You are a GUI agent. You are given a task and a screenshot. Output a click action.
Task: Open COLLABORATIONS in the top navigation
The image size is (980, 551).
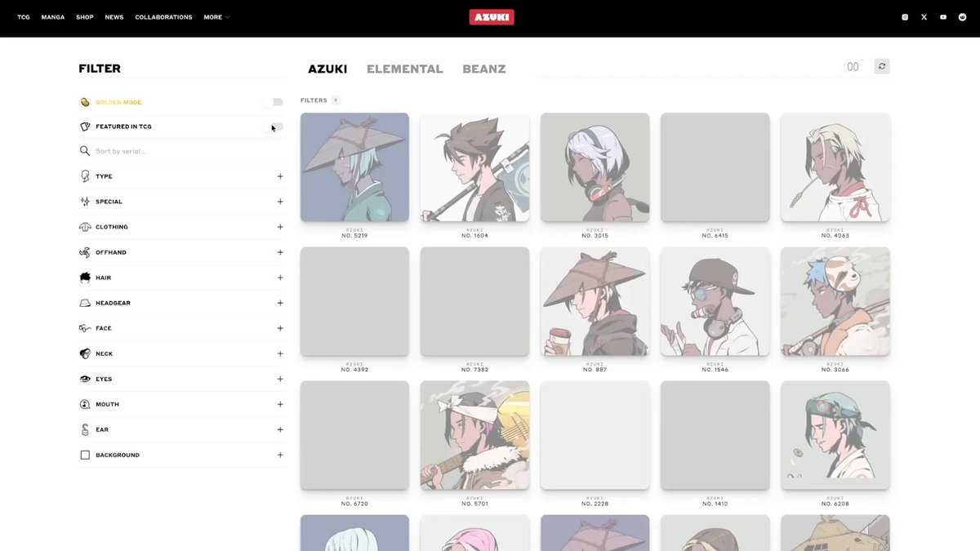click(163, 17)
